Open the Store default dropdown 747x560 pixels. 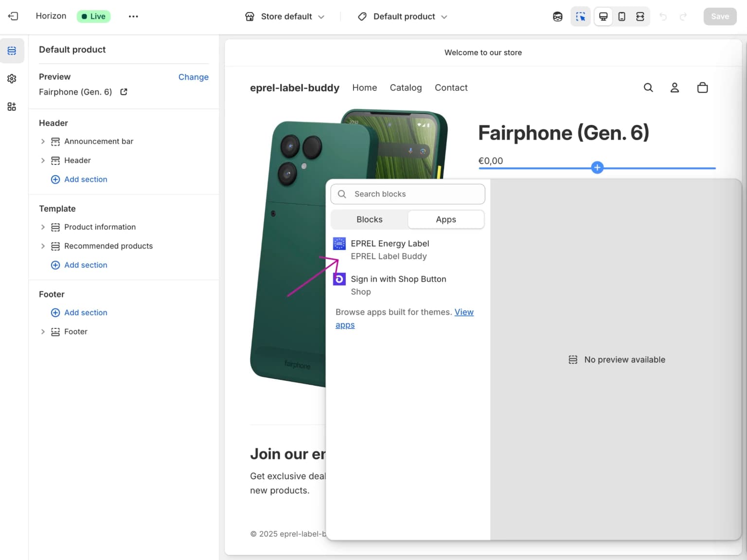point(285,16)
